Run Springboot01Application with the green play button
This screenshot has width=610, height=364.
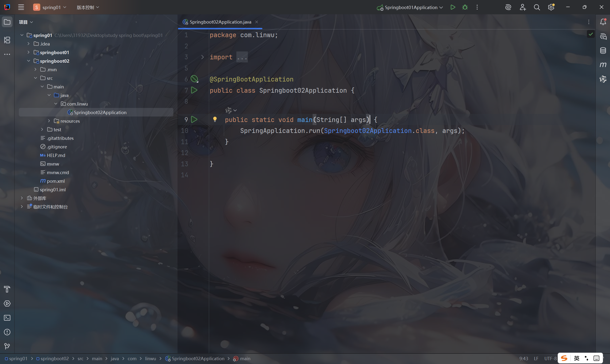click(453, 7)
